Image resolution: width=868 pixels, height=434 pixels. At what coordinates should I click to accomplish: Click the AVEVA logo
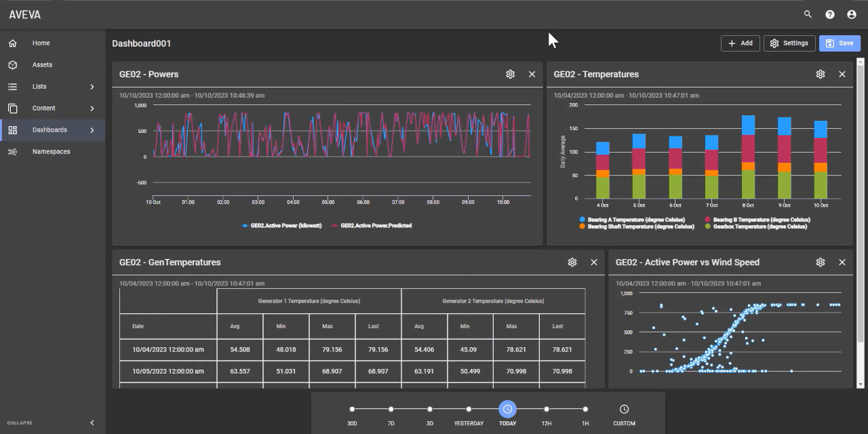(25, 14)
